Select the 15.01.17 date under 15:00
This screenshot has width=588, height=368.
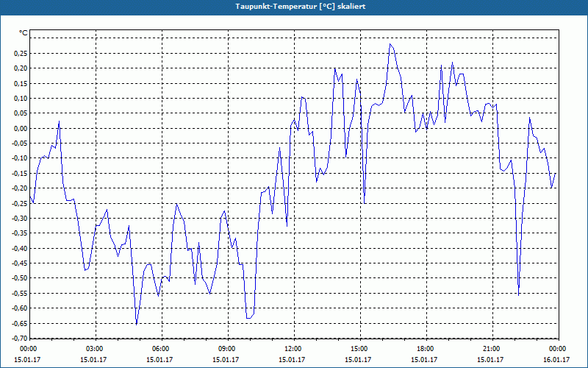[358, 360]
